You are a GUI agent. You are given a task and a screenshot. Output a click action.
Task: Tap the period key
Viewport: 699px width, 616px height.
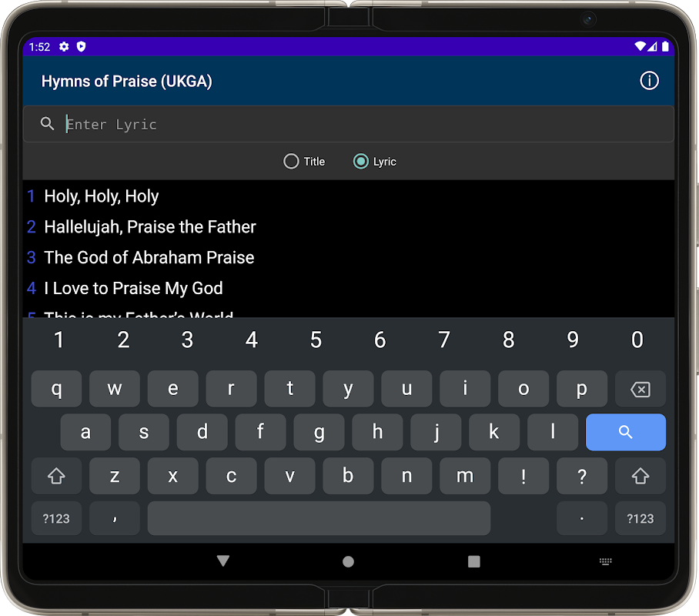(582, 518)
